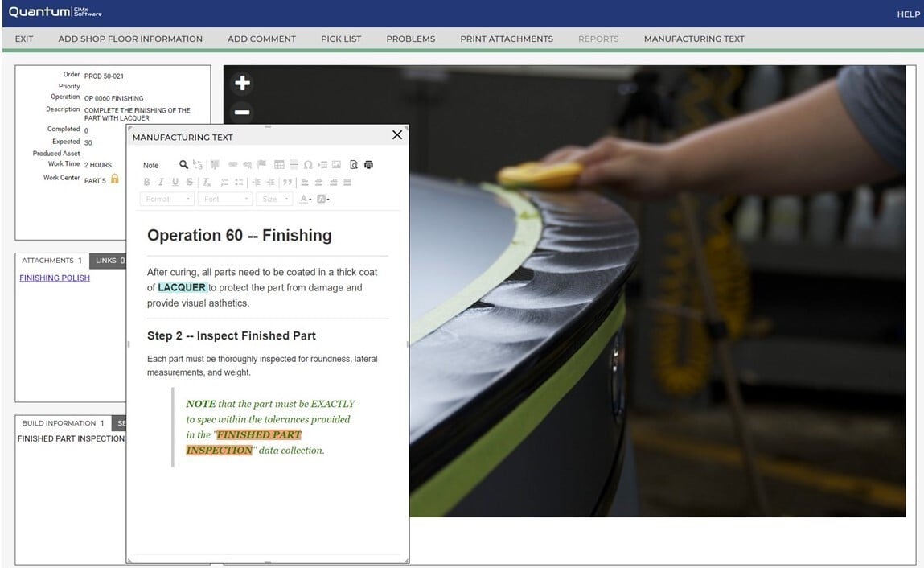Insert an image via the image icon
Viewport: 924px width, 568px height.
pyautogui.click(x=335, y=164)
